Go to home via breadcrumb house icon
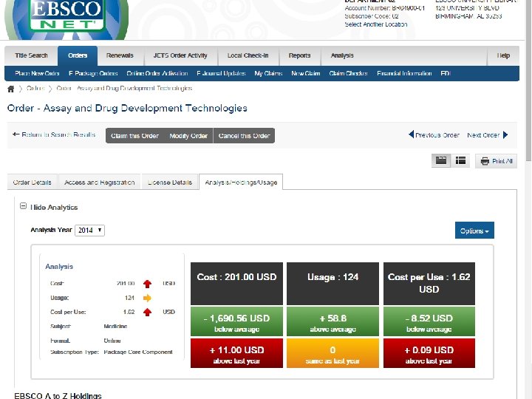This screenshot has height=399, width=532. [x=11, y=89]
